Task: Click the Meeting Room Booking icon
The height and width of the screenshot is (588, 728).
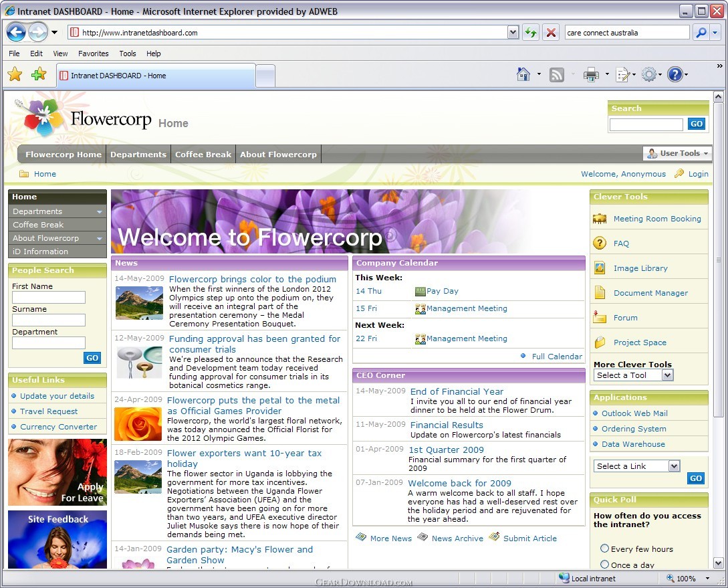Action: pos(600,219)
